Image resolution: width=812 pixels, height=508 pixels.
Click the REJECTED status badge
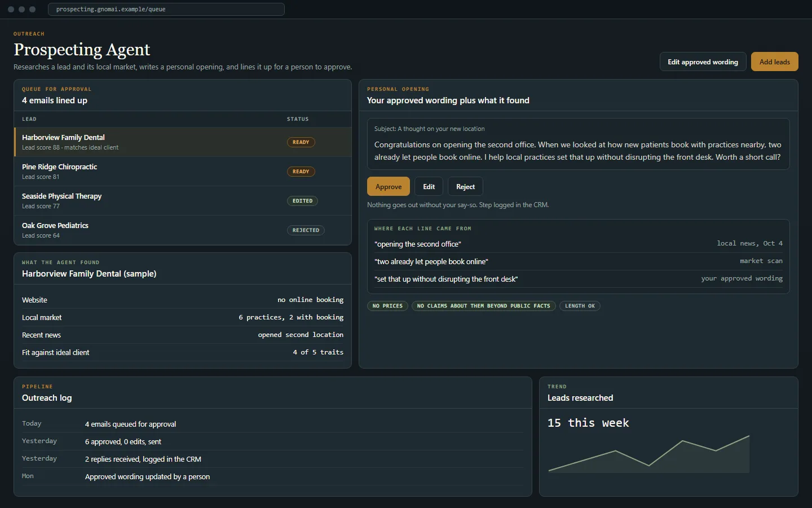(x=306, y=230)
